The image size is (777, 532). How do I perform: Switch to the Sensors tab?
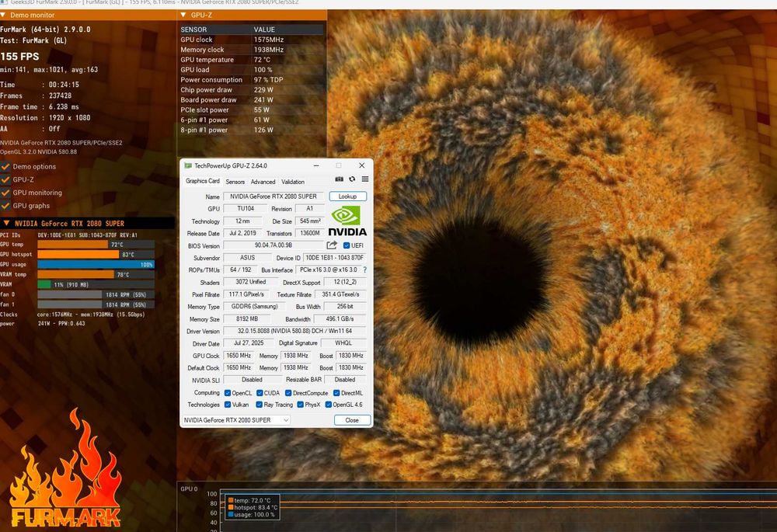235,182
